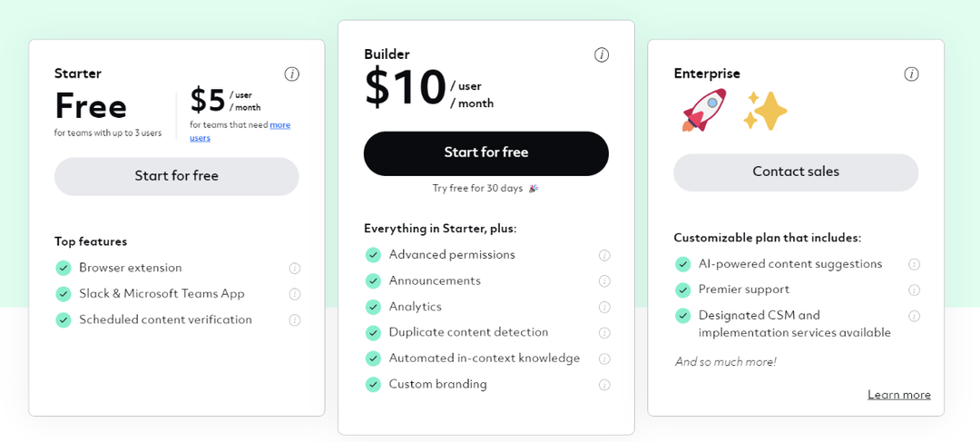
Task: Click the rocket emoji on Enterprise card
Action: click(x=704, y=110)
